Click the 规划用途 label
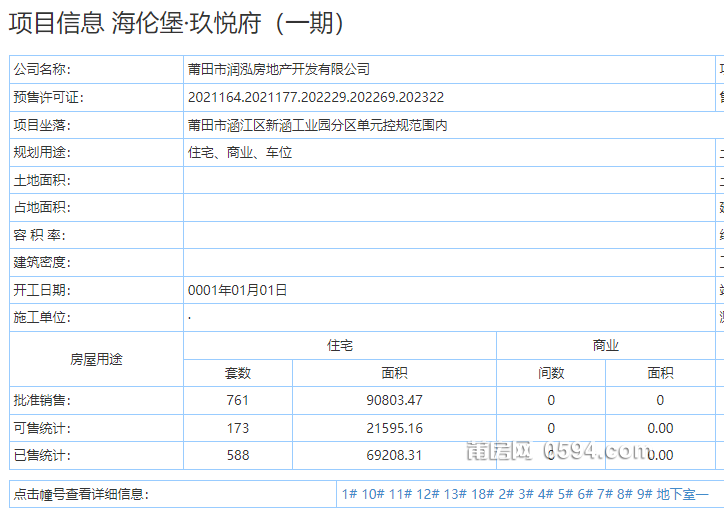This screenshot has width=724, height=518. [x=42, y=152]
